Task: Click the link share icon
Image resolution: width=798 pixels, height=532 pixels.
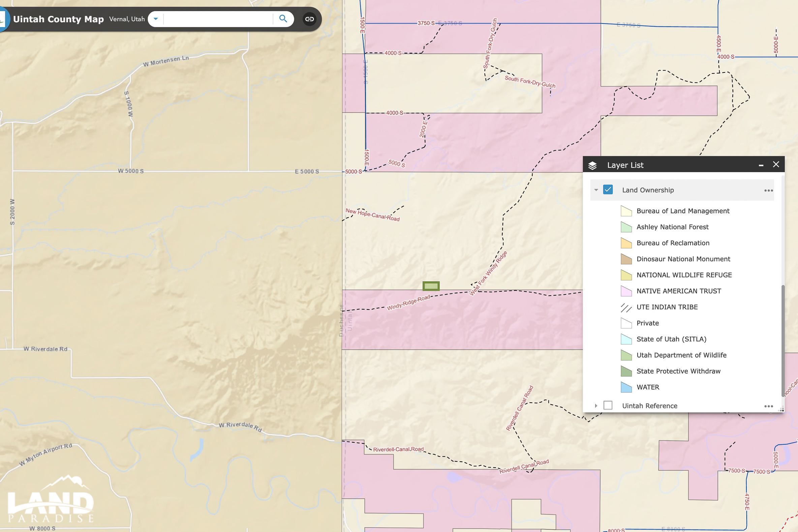Action: [309, 19]
